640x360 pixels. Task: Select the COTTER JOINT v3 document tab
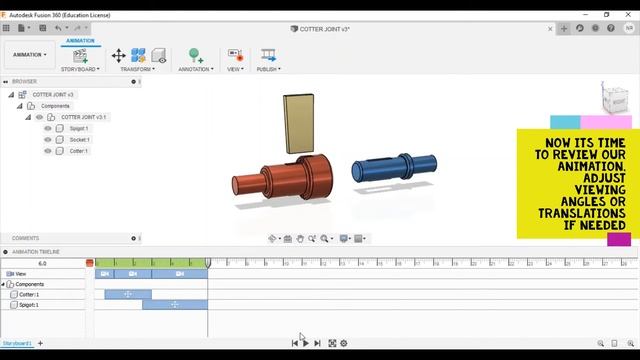tap(320, 29)
